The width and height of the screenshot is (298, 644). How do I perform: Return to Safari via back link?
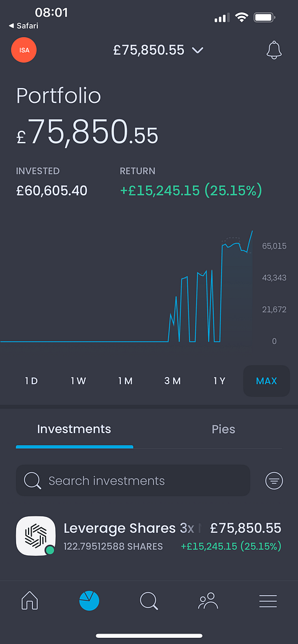point(24,26)
